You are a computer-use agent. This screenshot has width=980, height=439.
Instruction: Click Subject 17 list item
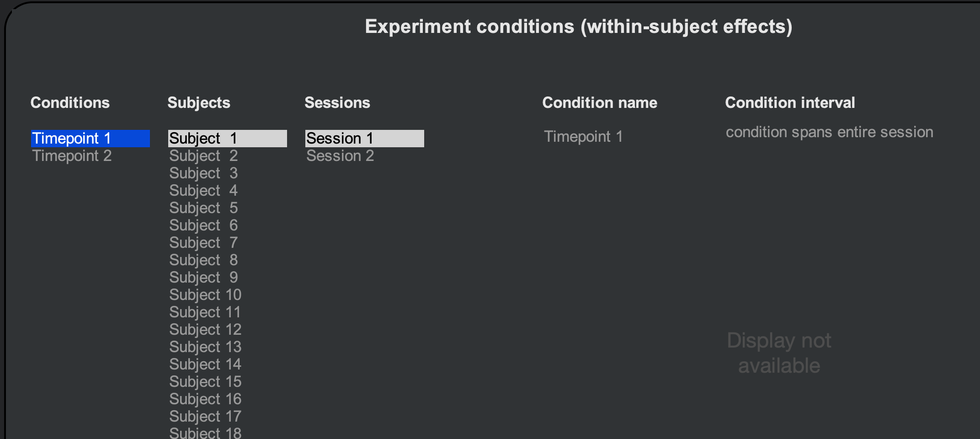point(205,417)
